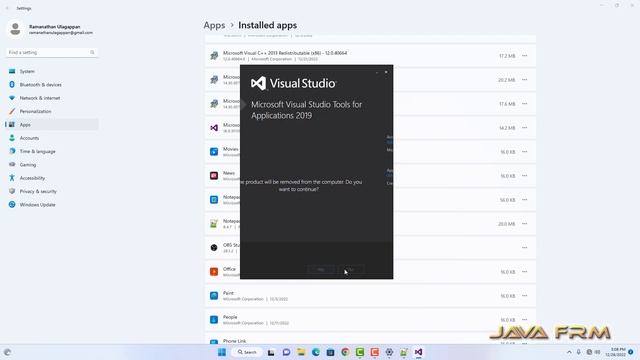640x360 pixels.
Task: Click the News app icon
Action: 214,176
